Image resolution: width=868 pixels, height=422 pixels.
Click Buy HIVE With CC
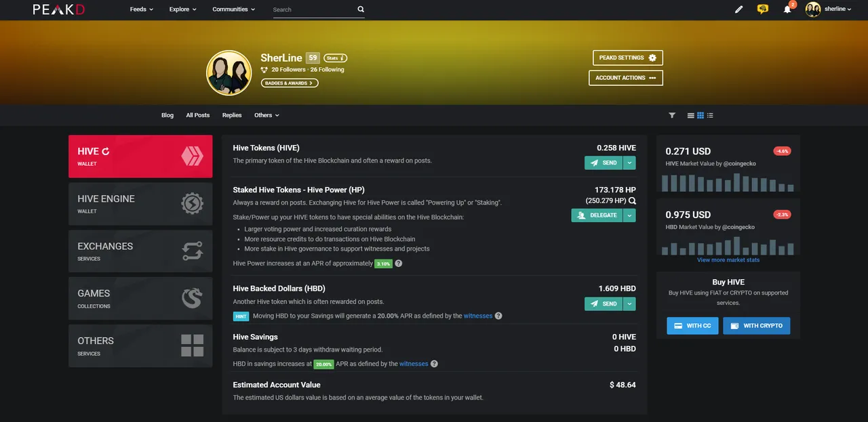[692, 326]
